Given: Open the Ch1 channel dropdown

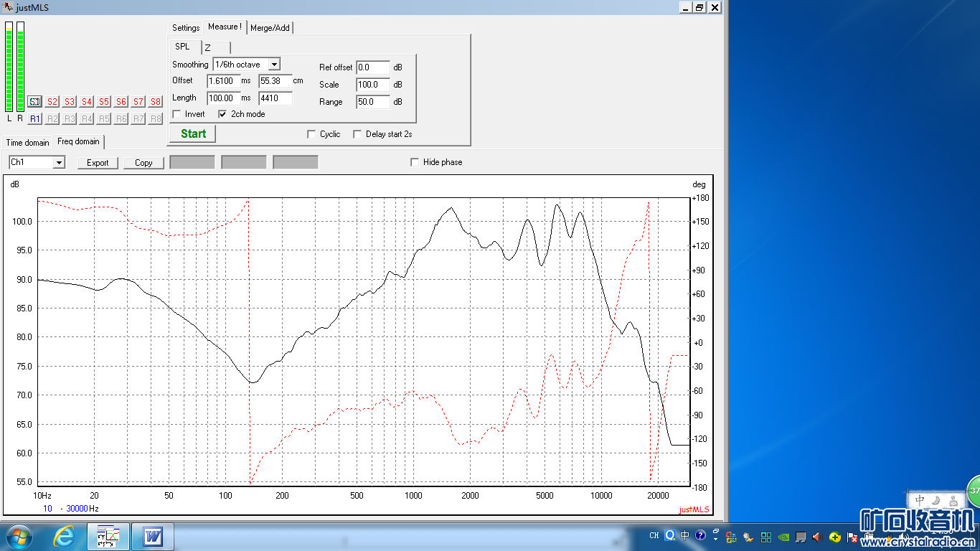Looking at the screenshot, I should 59,163.
